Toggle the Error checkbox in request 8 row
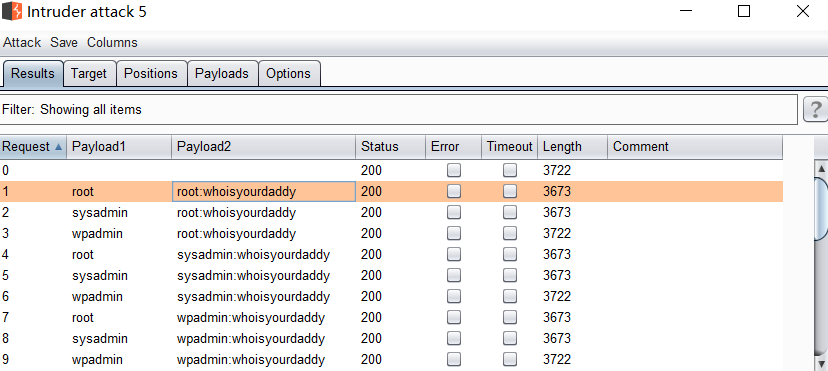The height and width of the screenshot is (371, 828). tap(454, 338)
